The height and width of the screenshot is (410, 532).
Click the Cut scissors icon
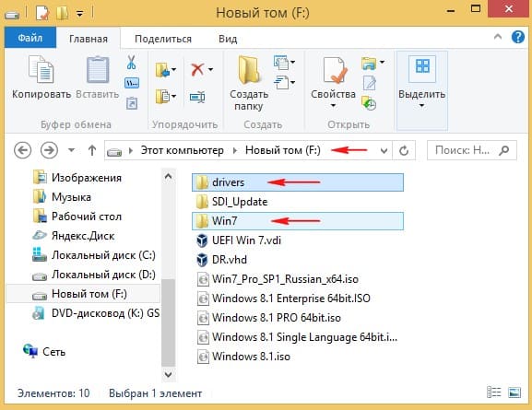click(x=131, y=63)
